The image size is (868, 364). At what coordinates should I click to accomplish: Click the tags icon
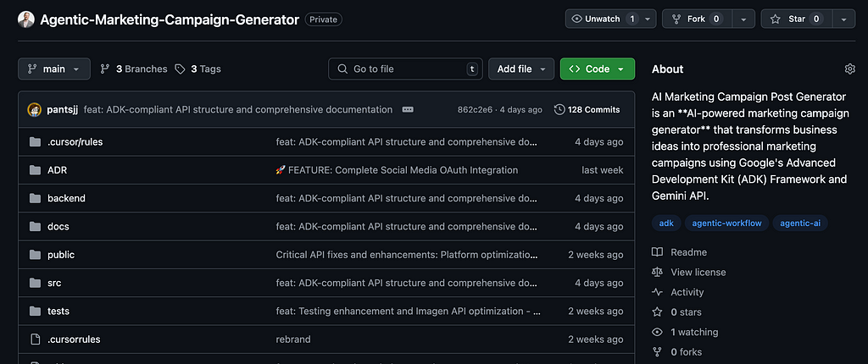pyautogui.click(x=180, y=69)
